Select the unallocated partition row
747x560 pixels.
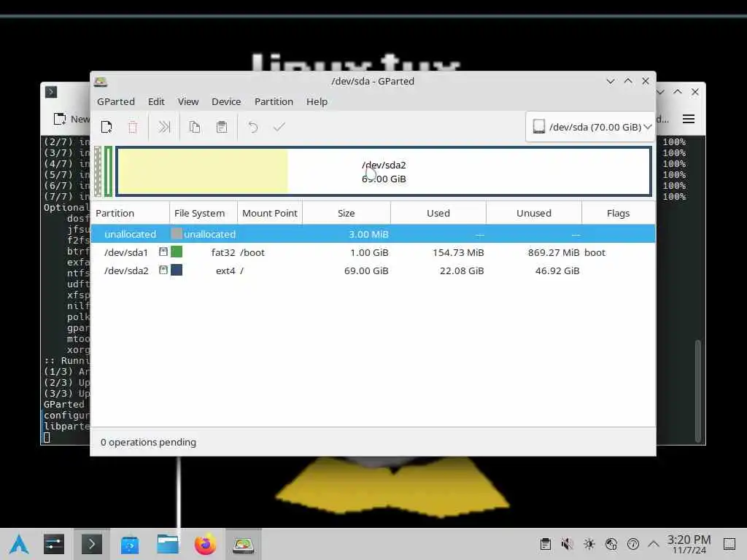tap(373, 234)
